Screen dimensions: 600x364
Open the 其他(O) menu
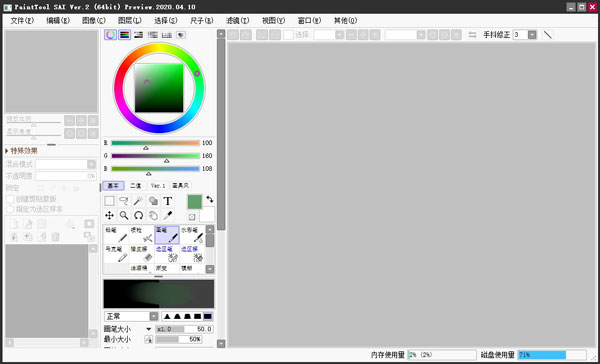click(x=346, y=21)
